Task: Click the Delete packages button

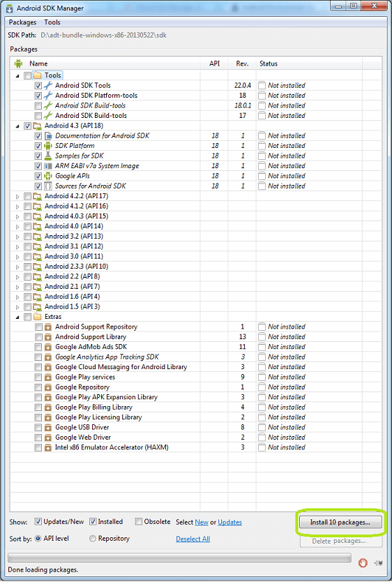Action: coord(340,541)
